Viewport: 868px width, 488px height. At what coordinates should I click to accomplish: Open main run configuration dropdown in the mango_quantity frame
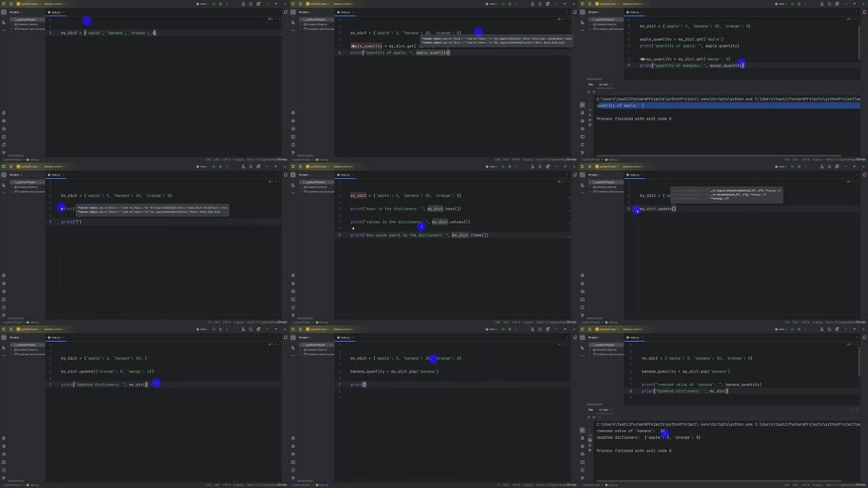coord(782,4)
